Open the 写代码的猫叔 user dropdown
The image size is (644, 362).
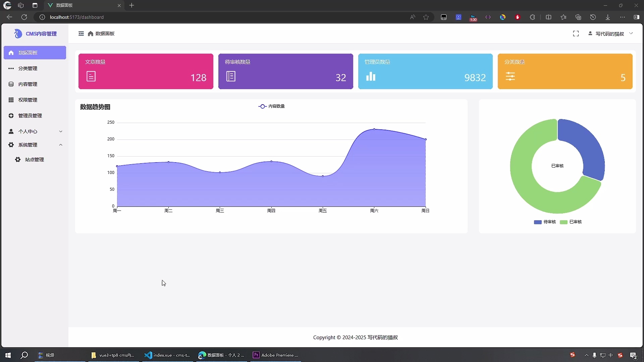click(610, 34)
